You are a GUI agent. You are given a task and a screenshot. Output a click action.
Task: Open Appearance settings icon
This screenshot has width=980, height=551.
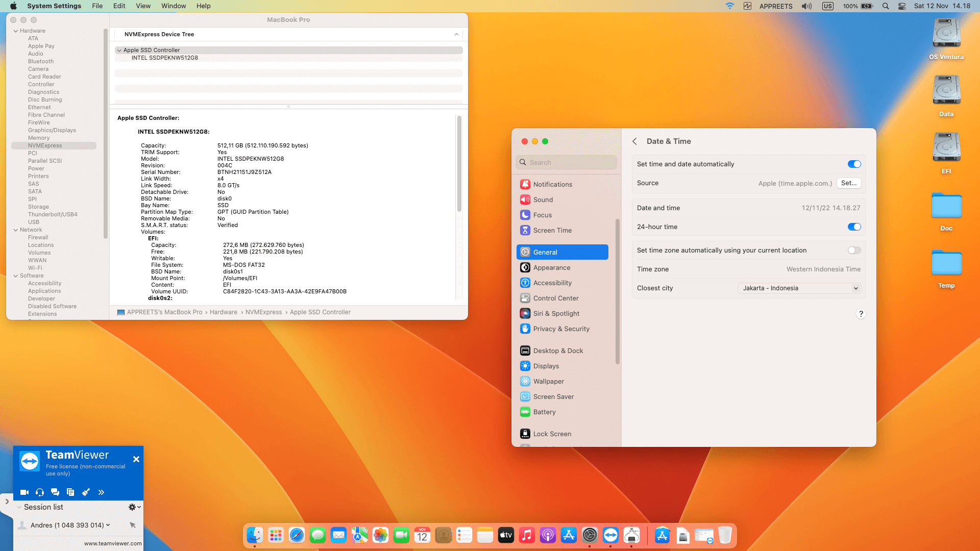525,267
